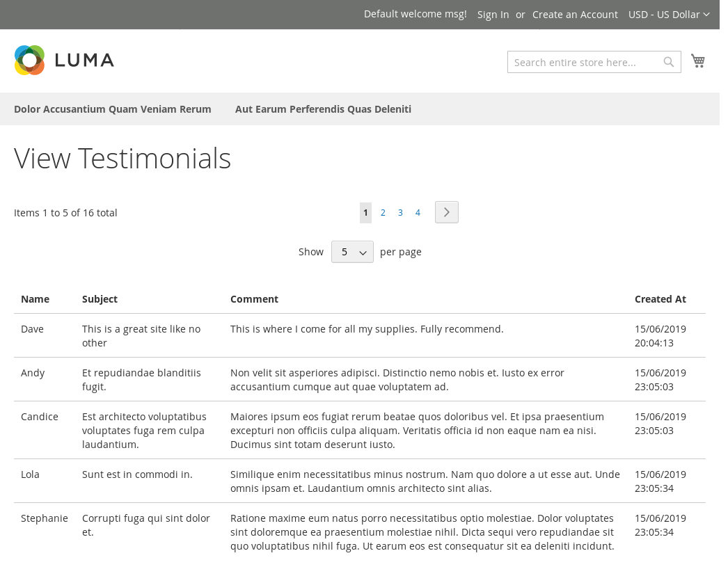The image size is (728, 567).
Task: Click the Name column header
Action: tap(35, 299)
